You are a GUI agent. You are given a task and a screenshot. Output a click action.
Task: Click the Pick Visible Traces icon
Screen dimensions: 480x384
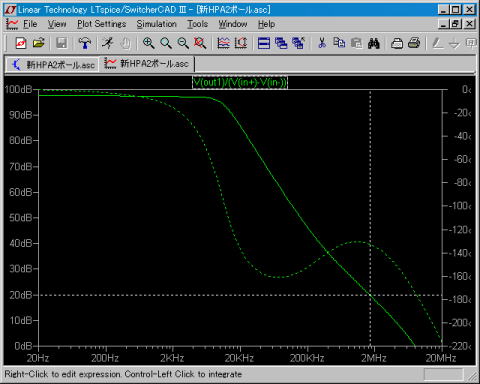tap(223, 43)
